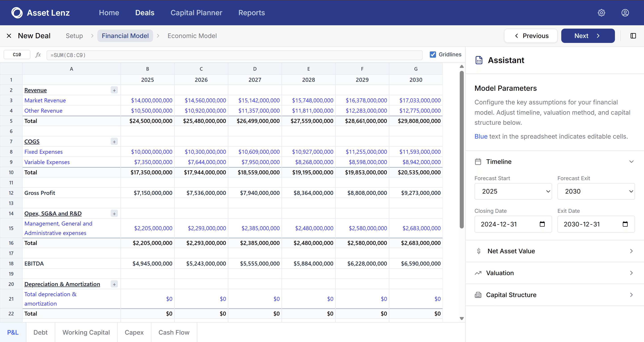Click the + icon beside Depreciation & Amortization
The width and height of the screenshot is (644, 342).
[x=114, y=284]
